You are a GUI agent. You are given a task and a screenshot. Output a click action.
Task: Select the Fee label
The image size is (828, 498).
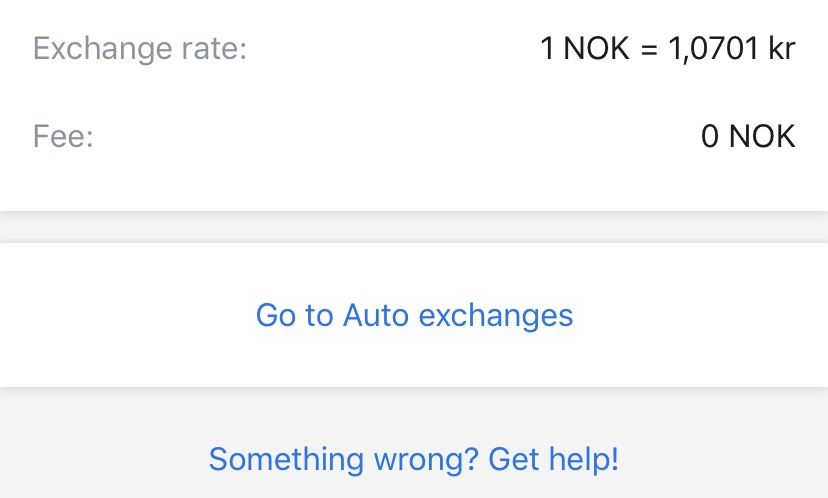(63, 135)
